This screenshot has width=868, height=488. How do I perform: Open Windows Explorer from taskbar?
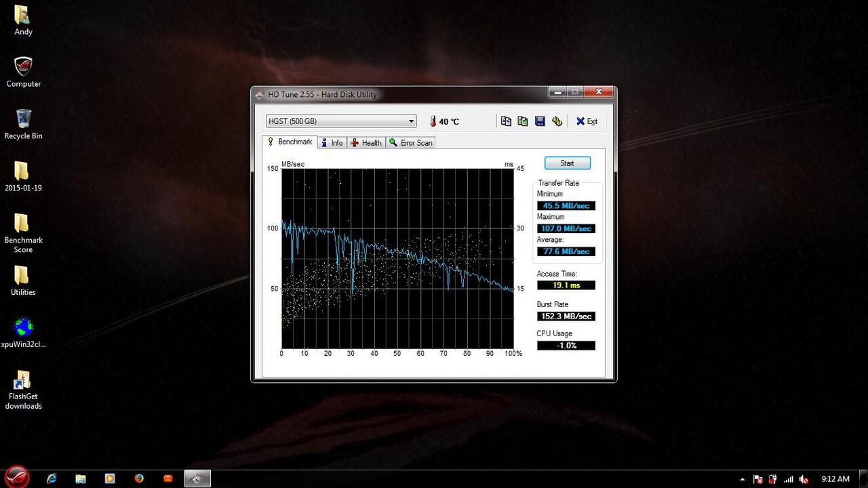click(x=81, y=479)
